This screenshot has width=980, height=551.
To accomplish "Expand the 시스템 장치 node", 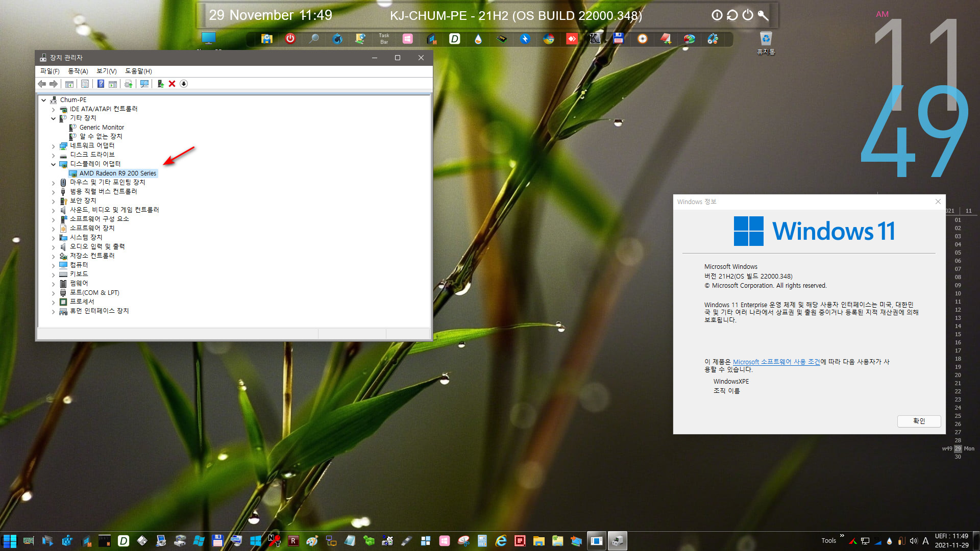I will click(x=53, y=238).
